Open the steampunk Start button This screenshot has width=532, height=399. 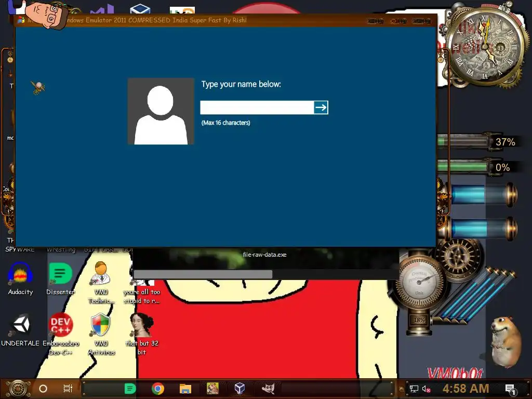pos(18,389)
